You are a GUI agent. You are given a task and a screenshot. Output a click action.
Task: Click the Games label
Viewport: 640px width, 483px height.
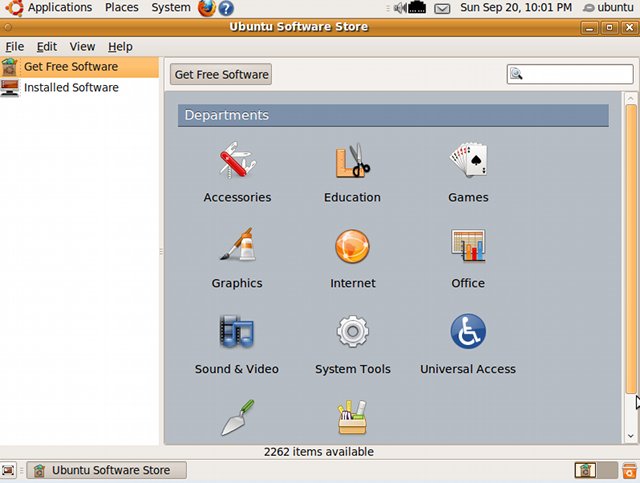point(468,197)
